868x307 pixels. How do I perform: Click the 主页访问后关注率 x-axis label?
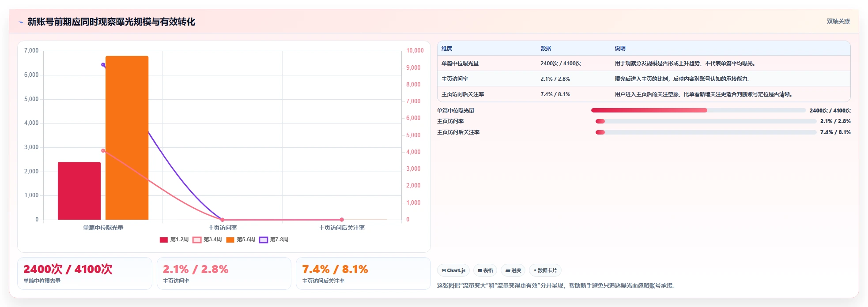[x=342, y=228]
